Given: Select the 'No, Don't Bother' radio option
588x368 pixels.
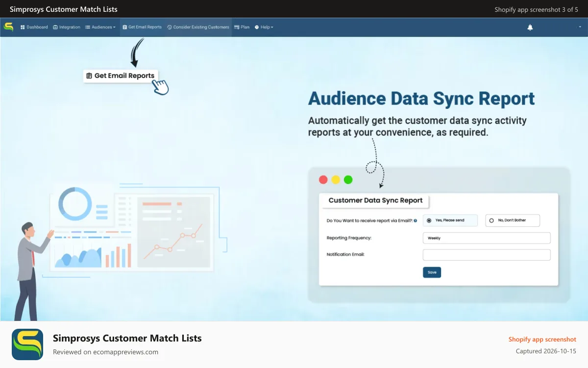Looking at the screenshot, I should tap(513, 220).
